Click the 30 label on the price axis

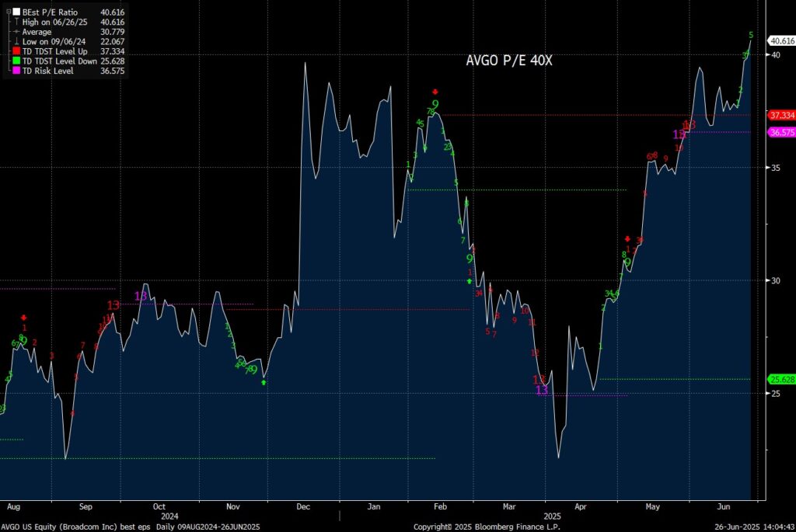tap(776, 280)
